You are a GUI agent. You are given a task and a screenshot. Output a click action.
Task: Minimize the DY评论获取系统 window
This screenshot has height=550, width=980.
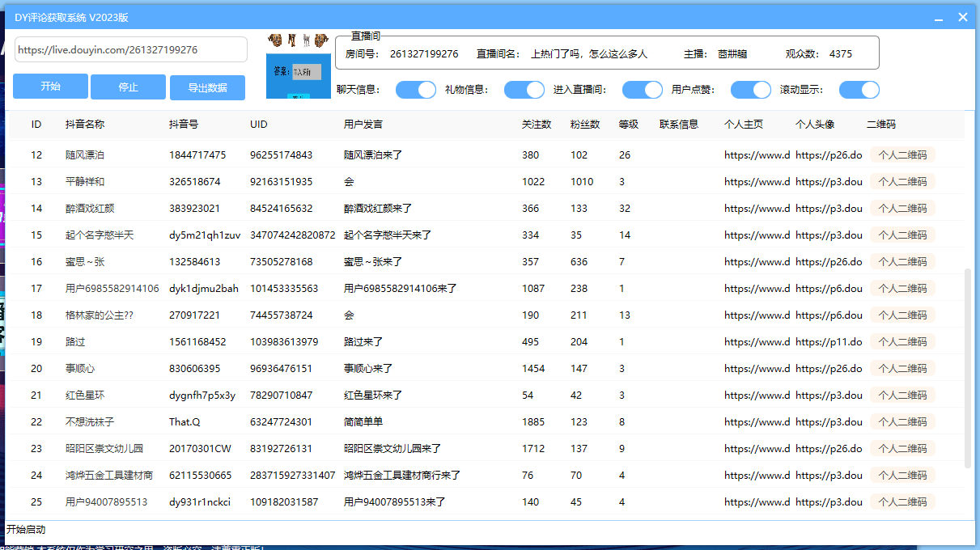point(939,18)
